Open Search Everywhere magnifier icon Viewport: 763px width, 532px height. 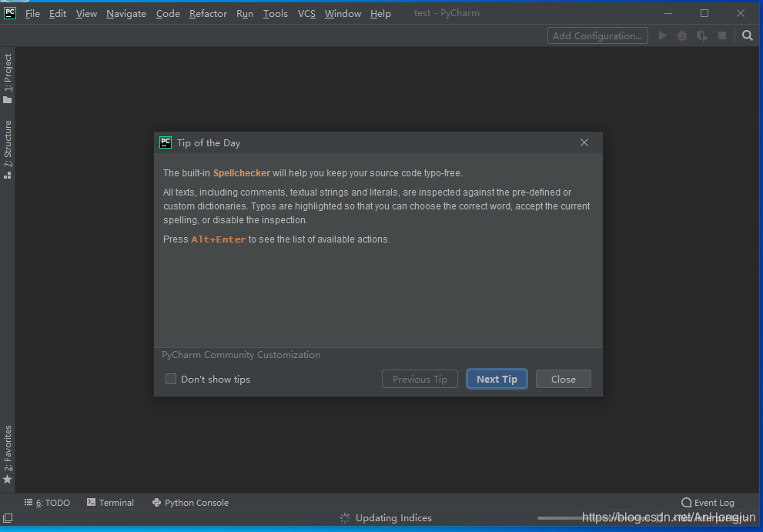(748, 35)
